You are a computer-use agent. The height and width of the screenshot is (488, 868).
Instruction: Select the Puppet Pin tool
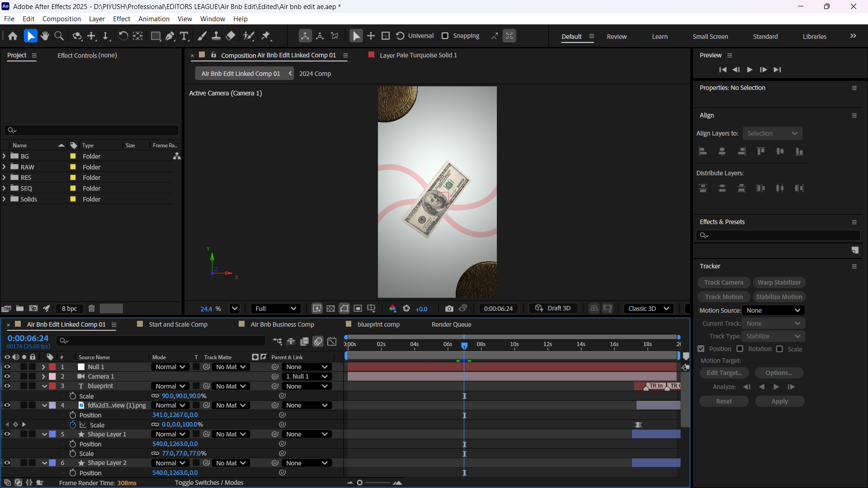click(x=266, y=36)
